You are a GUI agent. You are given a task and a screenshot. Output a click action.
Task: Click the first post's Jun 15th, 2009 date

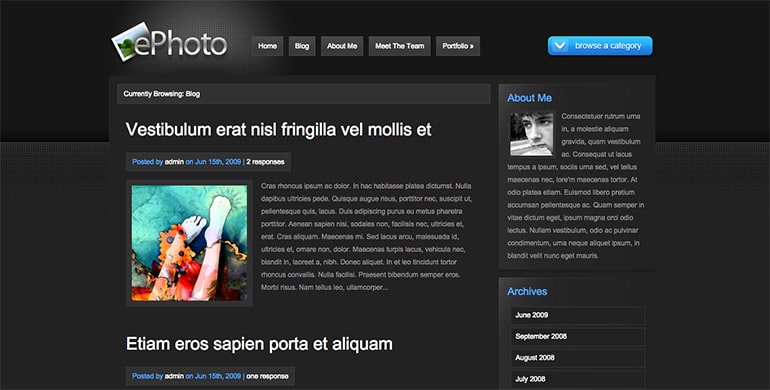click(x=218, y=162)
